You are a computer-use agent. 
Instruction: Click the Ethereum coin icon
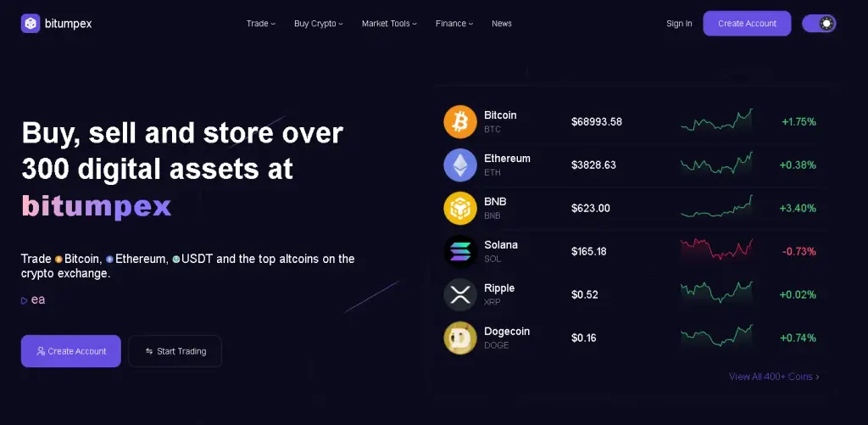[460, 165]
